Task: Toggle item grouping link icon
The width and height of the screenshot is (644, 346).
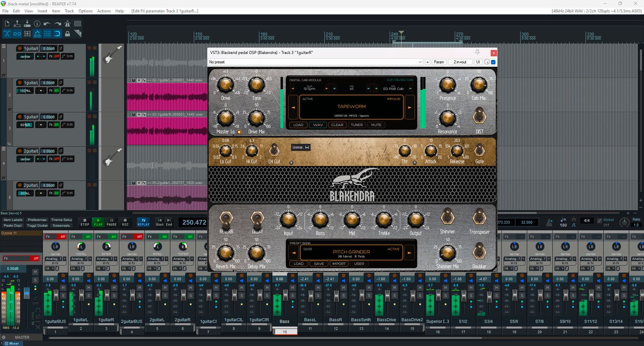Action: click(17, 34)
